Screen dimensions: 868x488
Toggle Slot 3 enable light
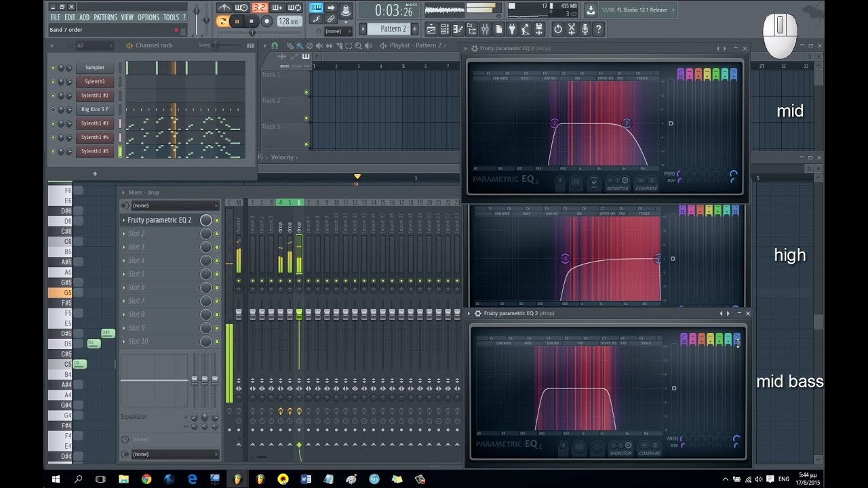[217, 247]
